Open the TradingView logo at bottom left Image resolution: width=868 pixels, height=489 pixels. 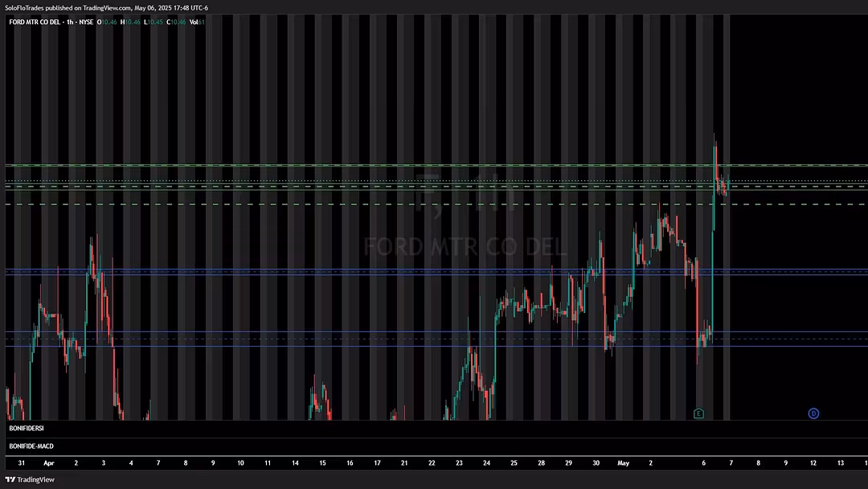30,479
